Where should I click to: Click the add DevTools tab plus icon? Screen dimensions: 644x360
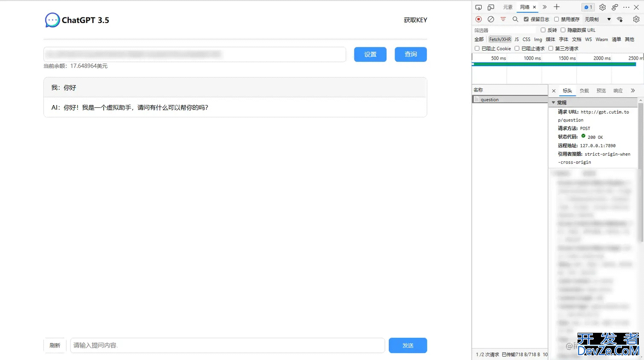(x=556, y=7)
